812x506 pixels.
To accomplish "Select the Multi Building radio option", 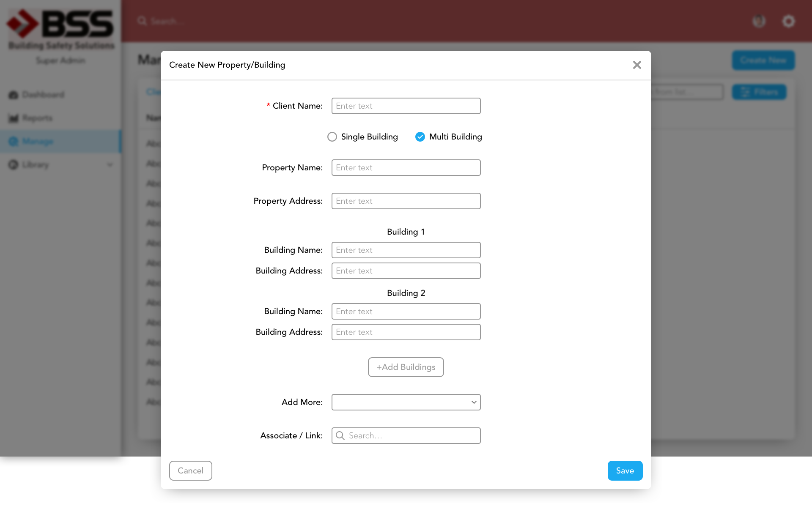I will tap(420, 137).
